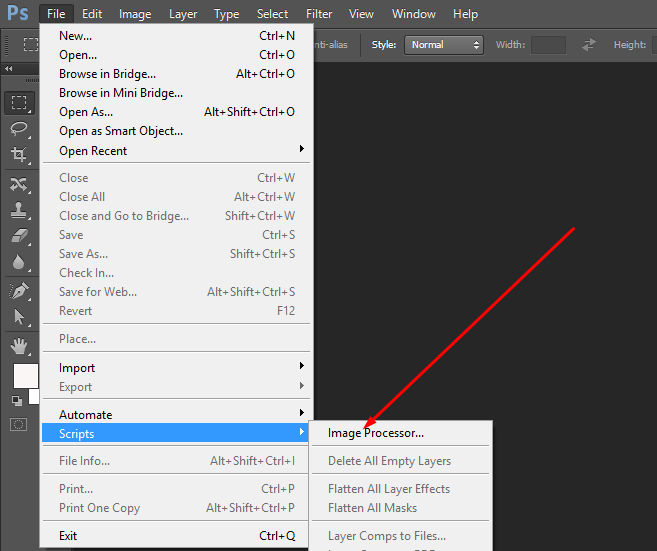This screenshot has width=657, height=551.
Task: Expand Open Recent submenu arrow
Action: pyautogui.click(x=302, y=149)
